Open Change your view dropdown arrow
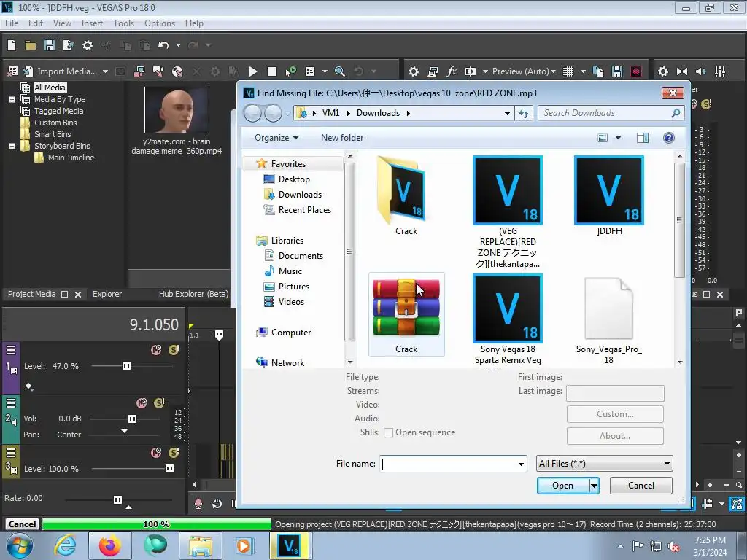The width and height of the screenshot is (747, 560). coord(618,138)
